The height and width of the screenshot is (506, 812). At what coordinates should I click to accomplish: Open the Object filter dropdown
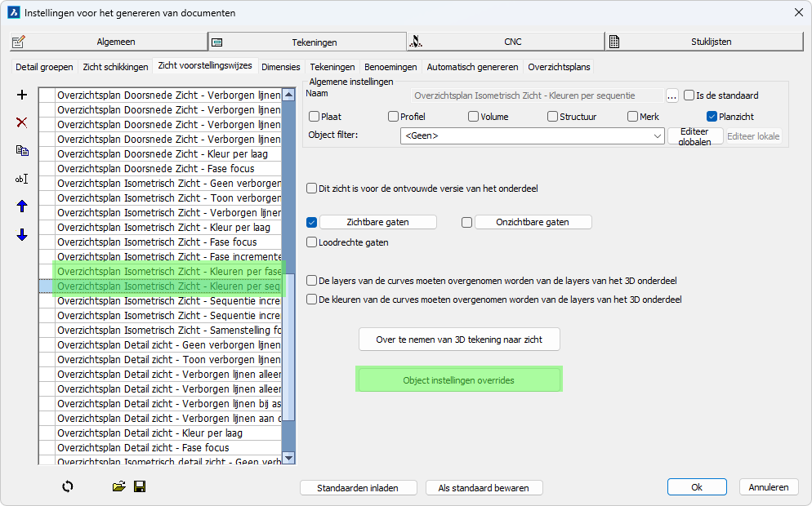point(658,136)
